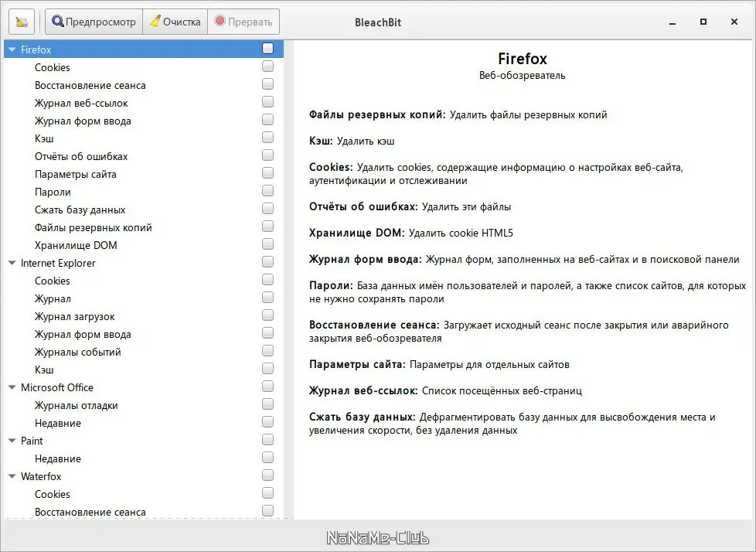
Task: Check the Paint group checkbox
Action: [x=267, y=440]
